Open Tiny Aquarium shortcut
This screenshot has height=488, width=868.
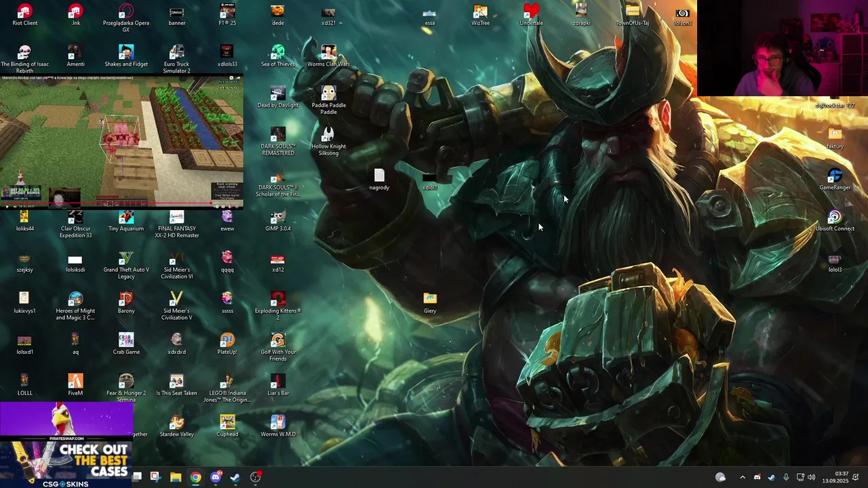126,221
